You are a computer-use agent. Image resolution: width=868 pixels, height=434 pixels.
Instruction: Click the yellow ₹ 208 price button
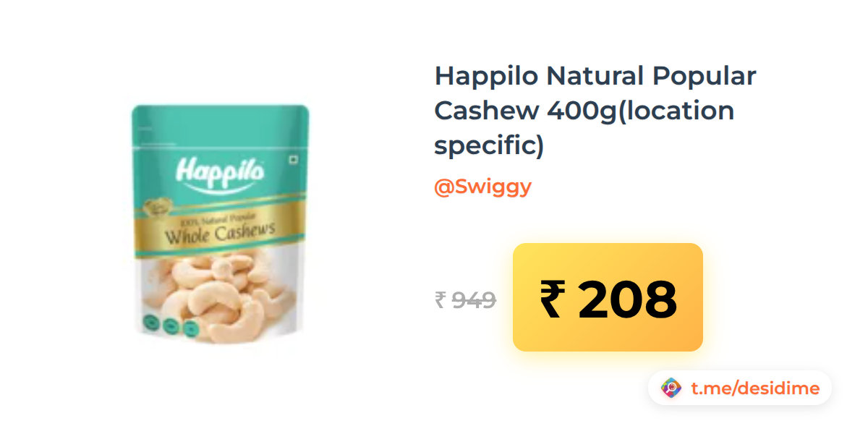[608, 297]
